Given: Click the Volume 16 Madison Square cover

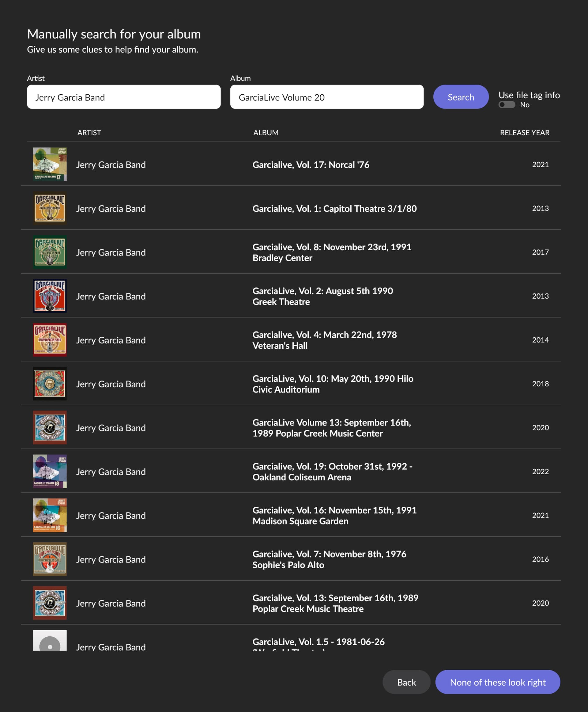Looking at the screenshot, I should [50, 515].
